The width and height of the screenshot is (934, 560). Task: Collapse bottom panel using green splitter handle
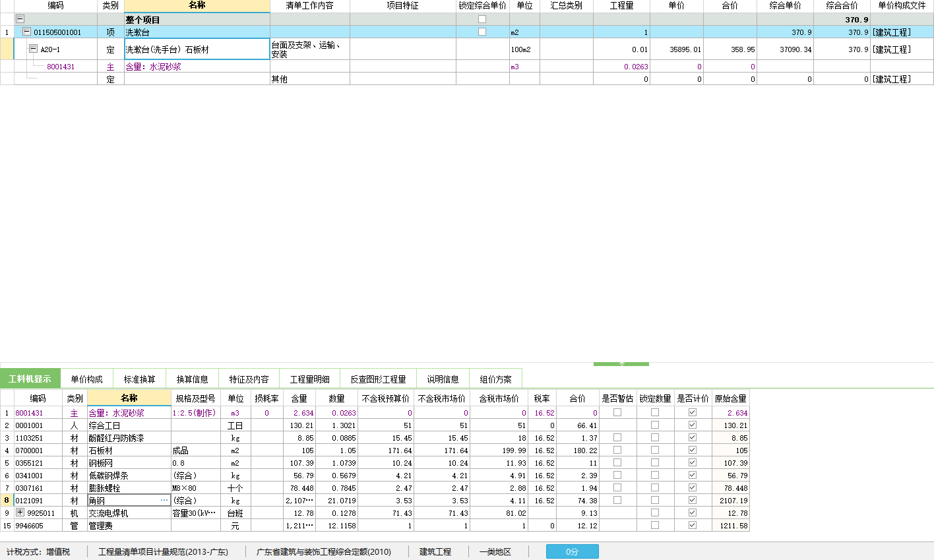click(621, 363)
